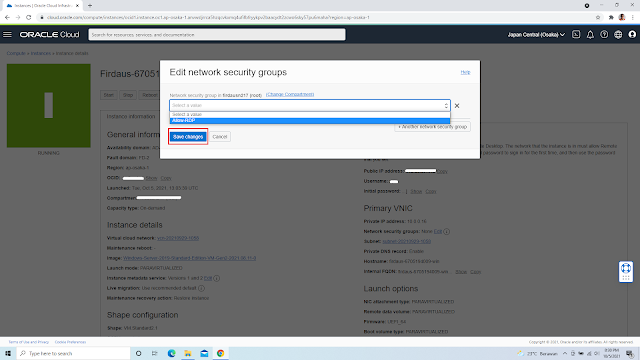
Task: Open the Windows Start menu
Action: click(x=8, y=353)
